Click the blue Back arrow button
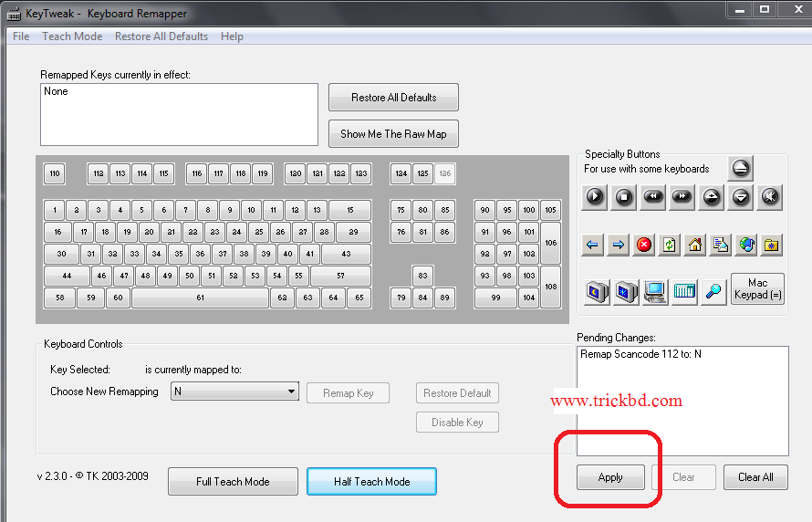812x522 pixels. 593,245
